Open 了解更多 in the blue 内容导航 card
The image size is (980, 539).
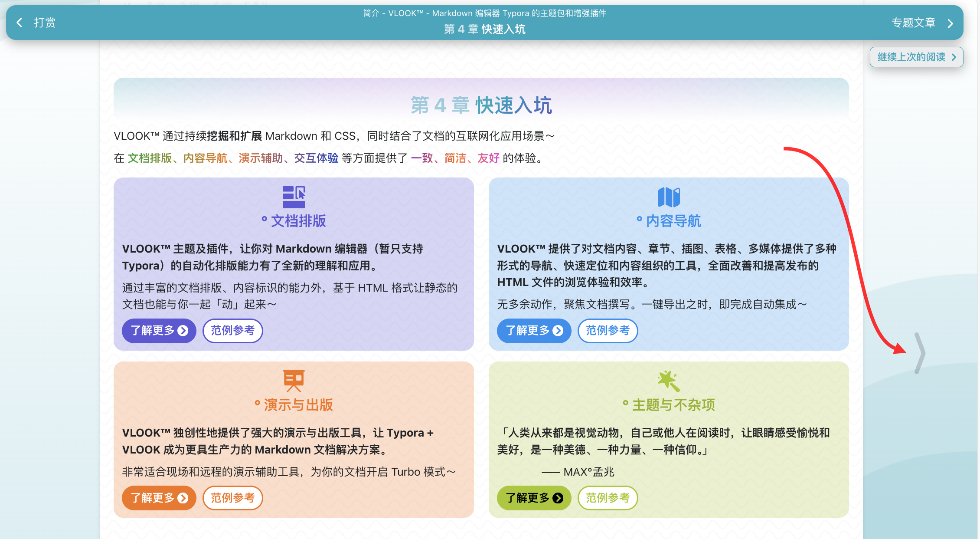[534, 331]
